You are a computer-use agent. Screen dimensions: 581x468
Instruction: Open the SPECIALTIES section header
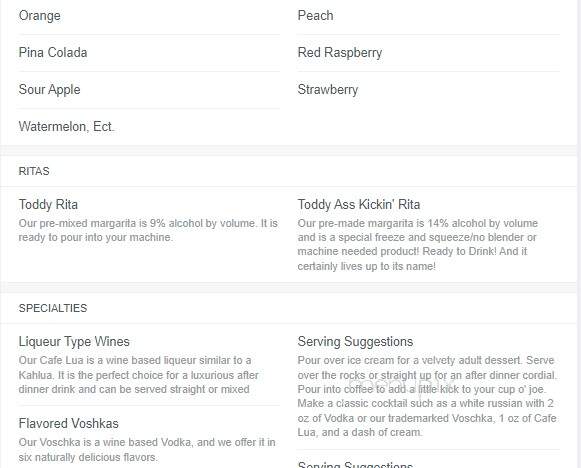53,308
